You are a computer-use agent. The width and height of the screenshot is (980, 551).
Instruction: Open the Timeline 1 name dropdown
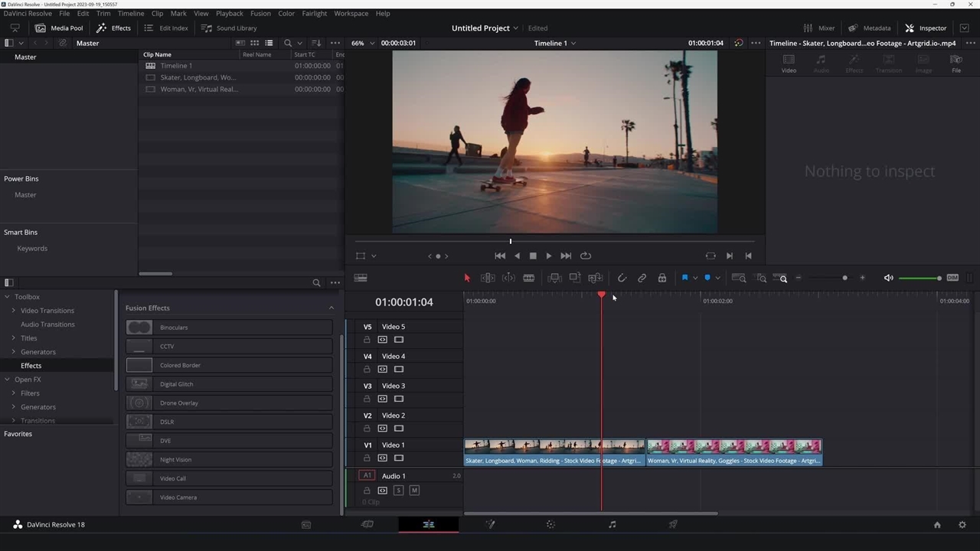[555, 43]
